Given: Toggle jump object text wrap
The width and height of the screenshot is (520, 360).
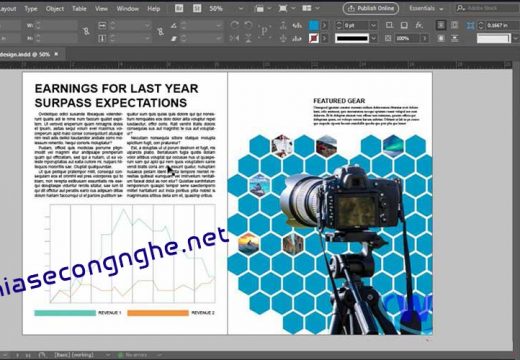Looking at the screenshot, I should (x=455, y=39).
